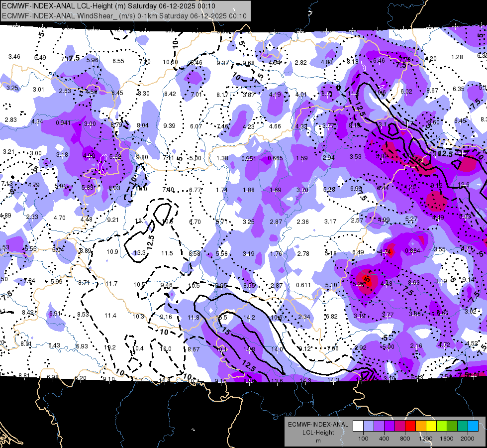Click the wind shear value 11.5
This screenshot has height=448, width=487.
tap(167, 253)
